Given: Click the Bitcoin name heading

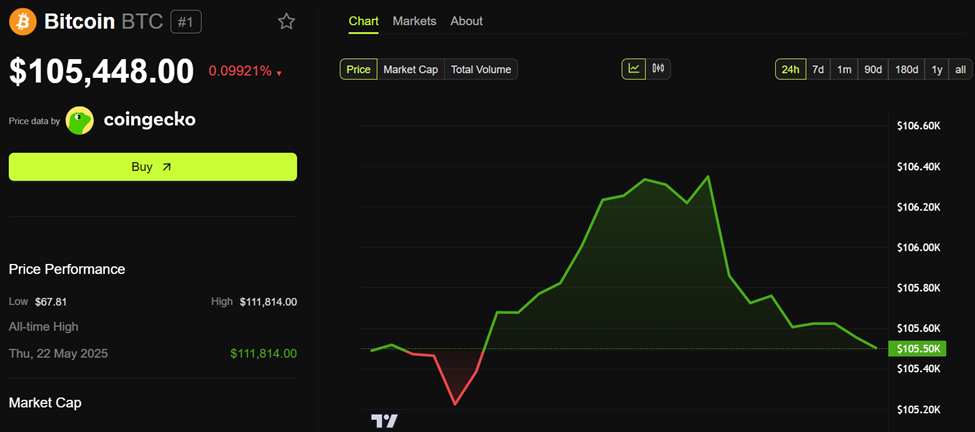Looking at the screenshot, I should (x=80, y=22).
